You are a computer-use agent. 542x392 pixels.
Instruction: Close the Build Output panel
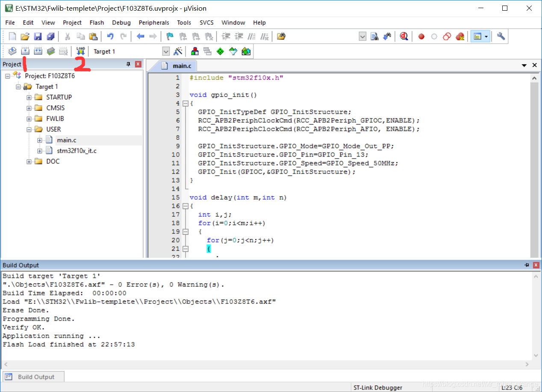point(536,265)
